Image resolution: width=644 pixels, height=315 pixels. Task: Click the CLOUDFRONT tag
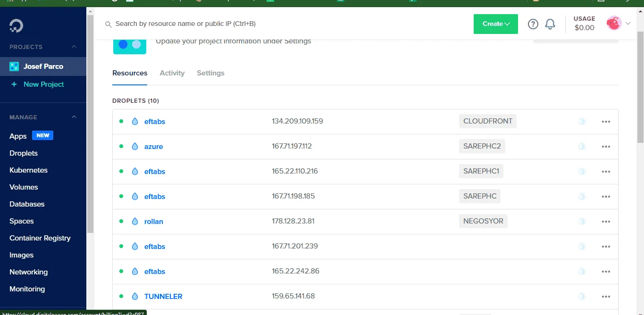coord(488,121)
